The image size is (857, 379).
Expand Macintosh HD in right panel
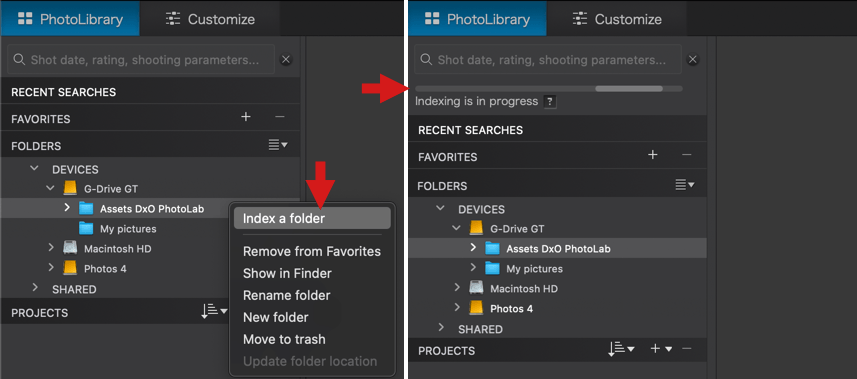pos(457,288)
